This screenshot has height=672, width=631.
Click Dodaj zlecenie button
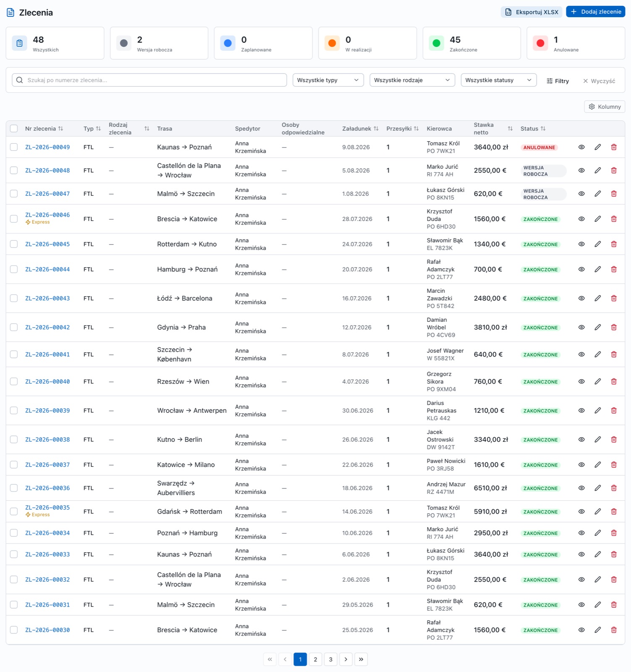click(x=595, y=12)
